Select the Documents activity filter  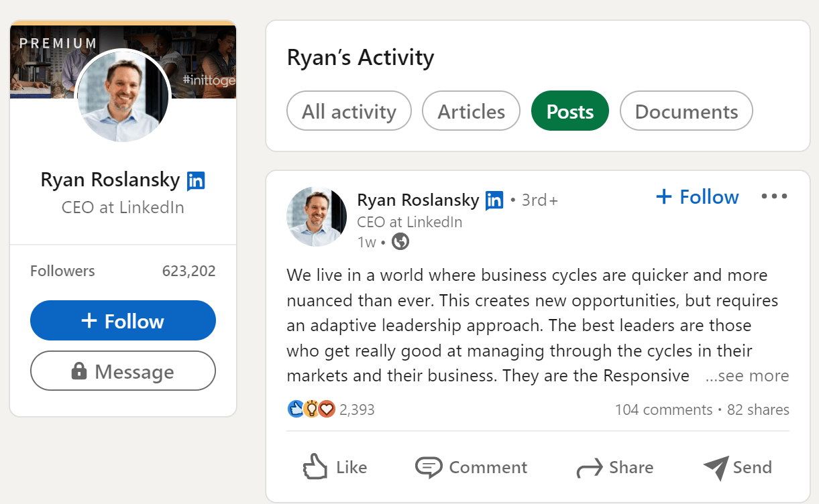click(x=686, y=111)
